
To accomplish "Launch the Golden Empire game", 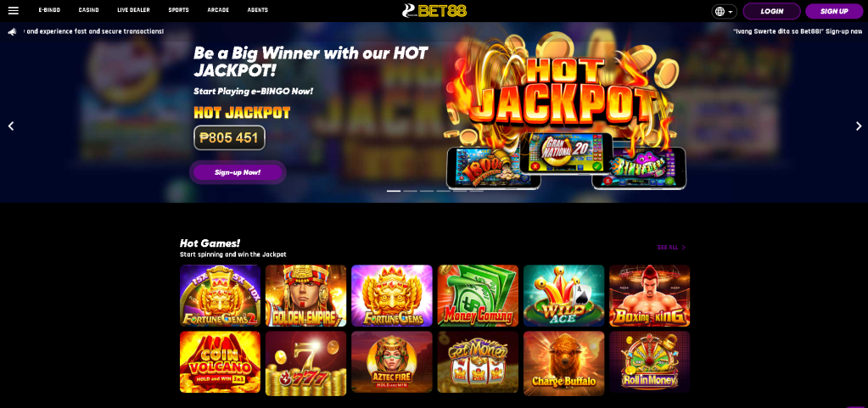I will pos(305,296).
